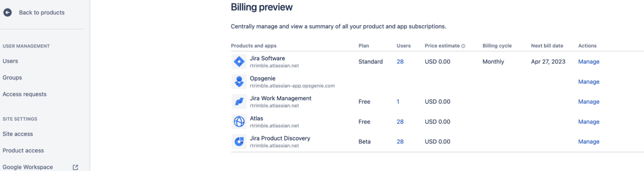Click the Beta plan cell

coord(364,142)
